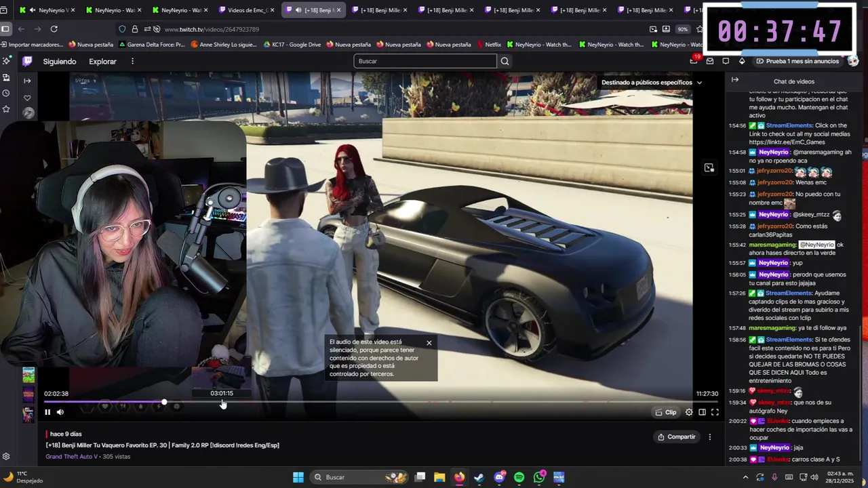The height and width of the screenshot is (488, 868).
Task: Open the Bits diamond icon
Action: [x=742, y=61]
